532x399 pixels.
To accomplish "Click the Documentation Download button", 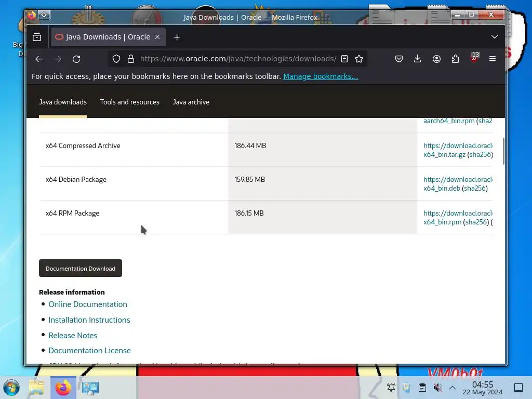I will tap(81, 269).
